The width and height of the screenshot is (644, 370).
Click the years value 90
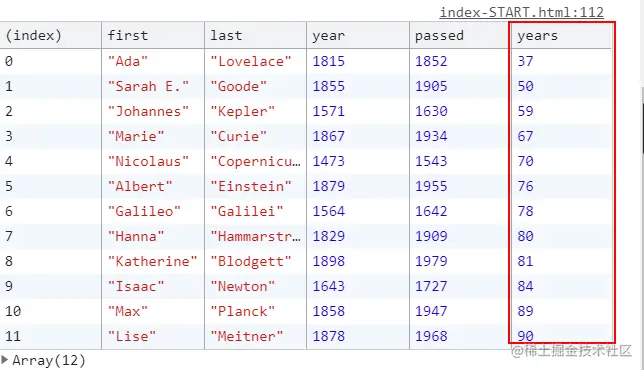(525, 336)
